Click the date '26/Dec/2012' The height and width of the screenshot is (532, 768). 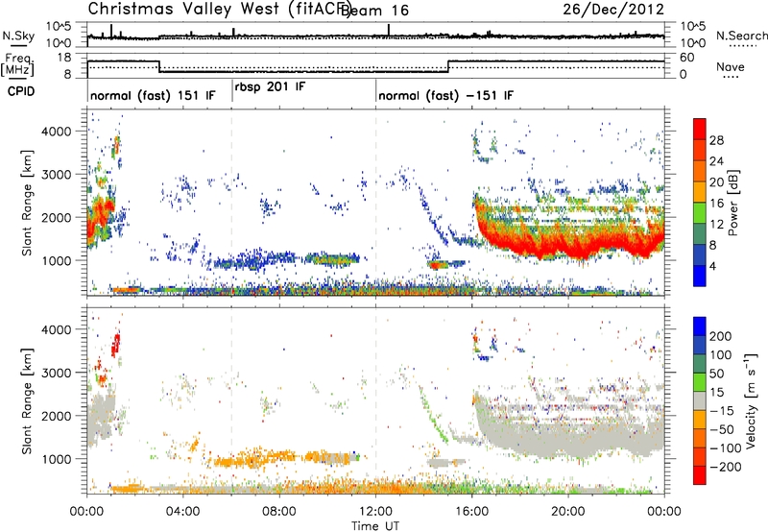pyautogui.click(x=613, y=10)
